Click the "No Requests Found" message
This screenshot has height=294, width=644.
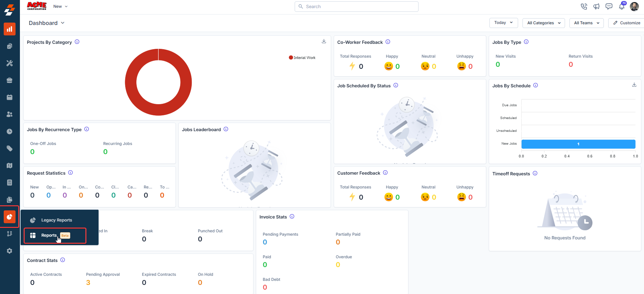[565, 238]
